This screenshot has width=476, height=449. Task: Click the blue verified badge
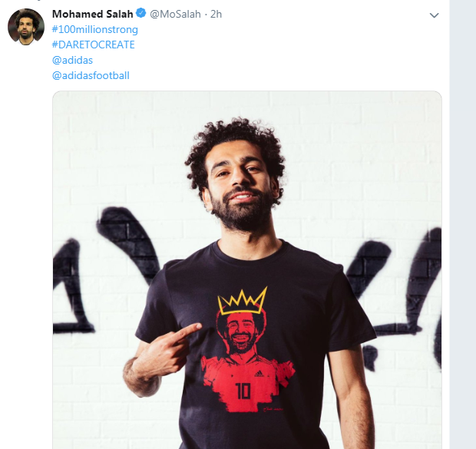[x=140, y=13]
